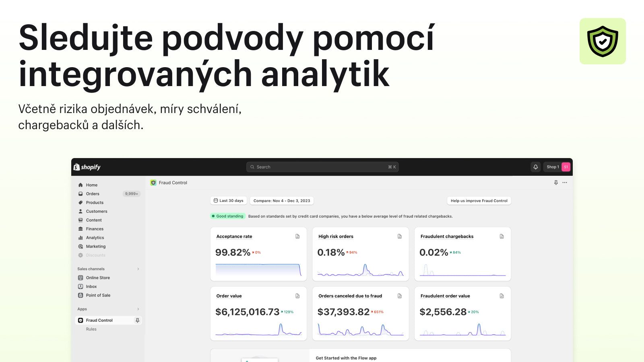The height and width of the screenshot is (362, 644).
Task: Open Acceptance rate report icon
Action: point(297,237)
